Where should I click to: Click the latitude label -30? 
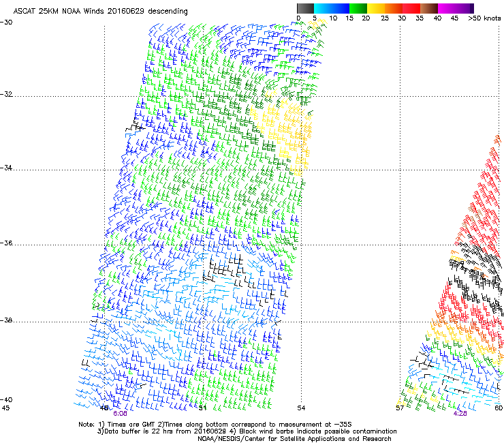(x=6, y=22)
